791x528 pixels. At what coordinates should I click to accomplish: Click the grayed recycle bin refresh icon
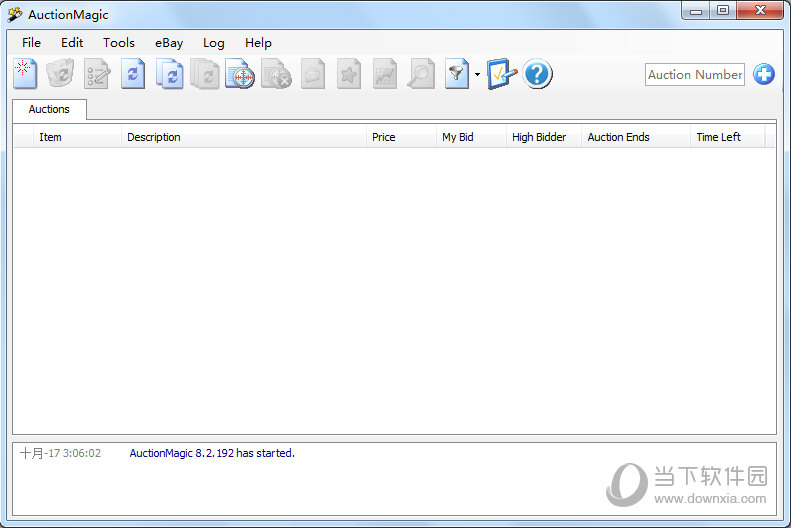click(61, 74)
